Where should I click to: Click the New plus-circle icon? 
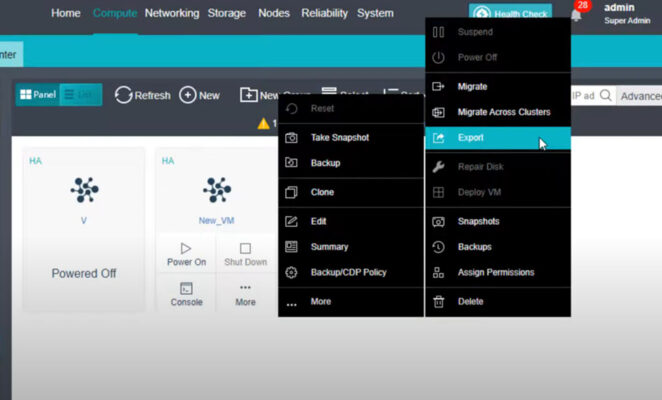click(x=187, y=95)
